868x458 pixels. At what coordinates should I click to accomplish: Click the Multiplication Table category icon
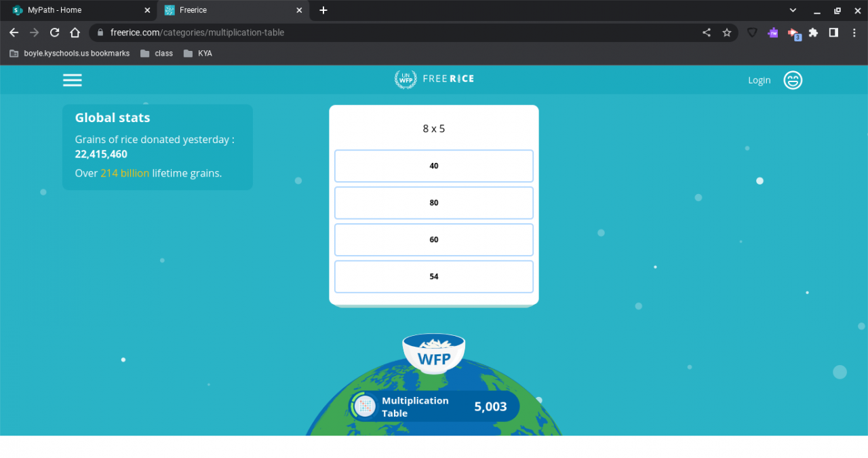pos(365,406)
